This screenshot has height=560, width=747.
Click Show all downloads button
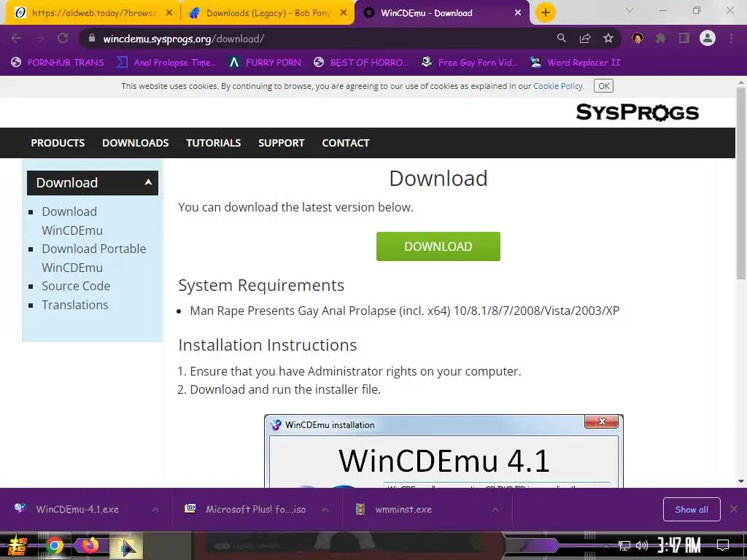(x=692, y=510)
